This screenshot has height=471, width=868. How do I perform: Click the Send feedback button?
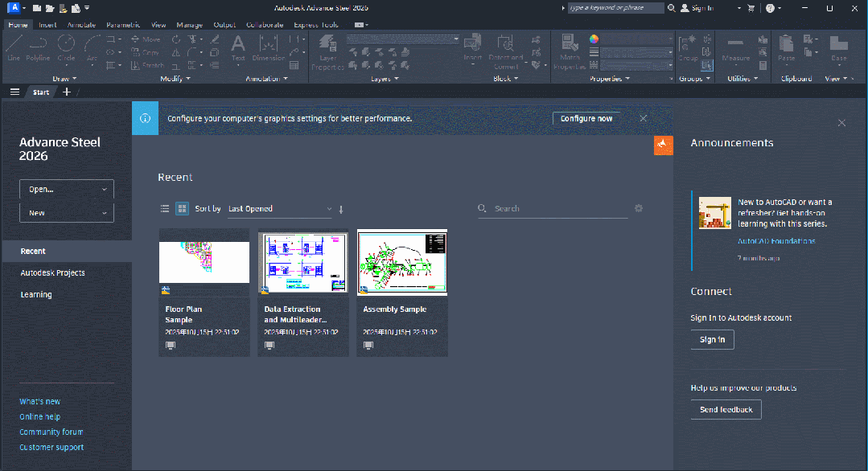pos(726,410)
